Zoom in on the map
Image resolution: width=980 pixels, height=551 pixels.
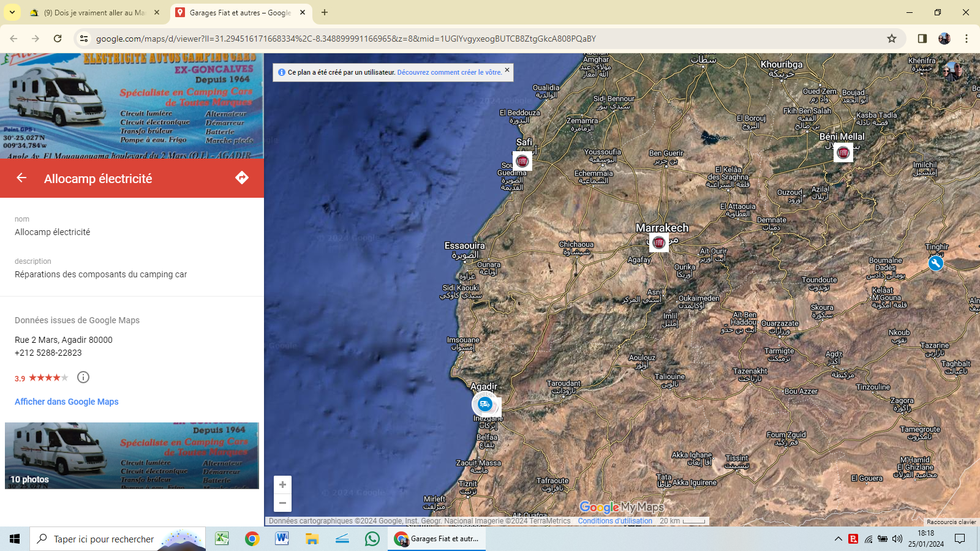(x=282, y=485)
